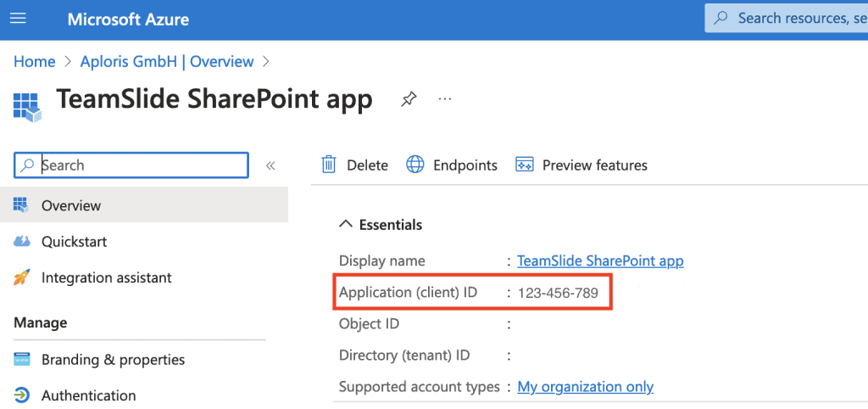Click the Application (client) ID label

[408, 292]
